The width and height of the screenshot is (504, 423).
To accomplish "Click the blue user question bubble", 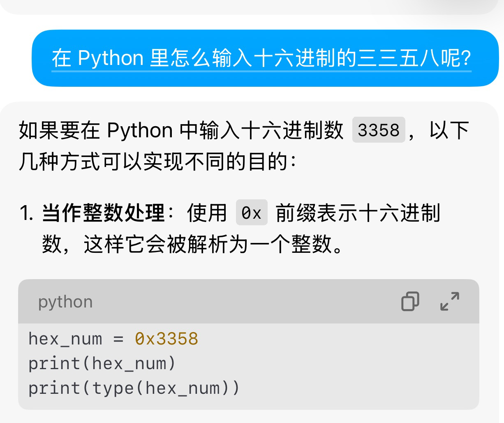I will pos(265,58).
